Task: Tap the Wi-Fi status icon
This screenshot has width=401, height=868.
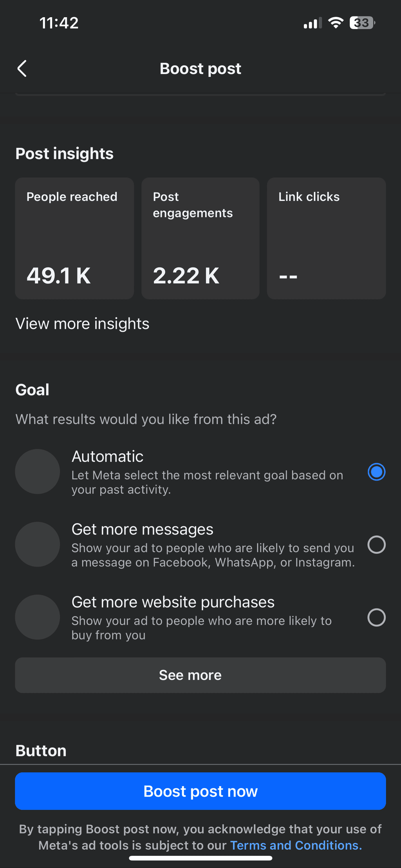Action: pyautogui.click(x=336, y=23)
